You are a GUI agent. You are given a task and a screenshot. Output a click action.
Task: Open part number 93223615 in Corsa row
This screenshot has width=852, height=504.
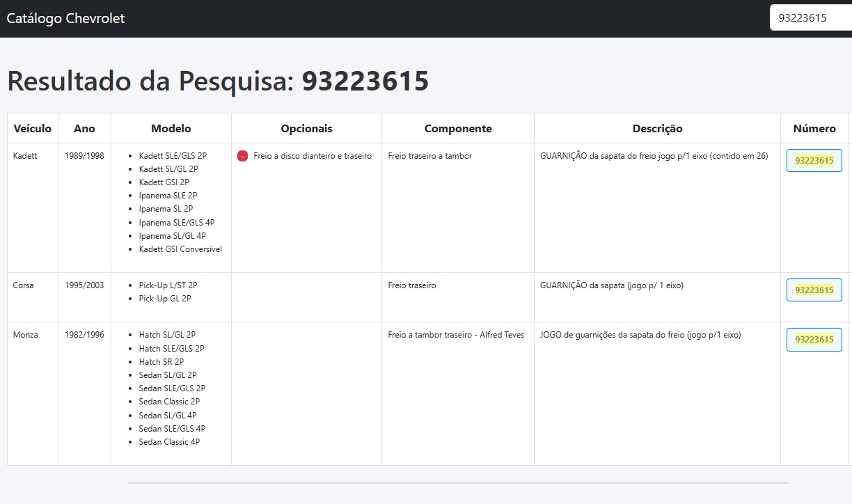point(814,290)
